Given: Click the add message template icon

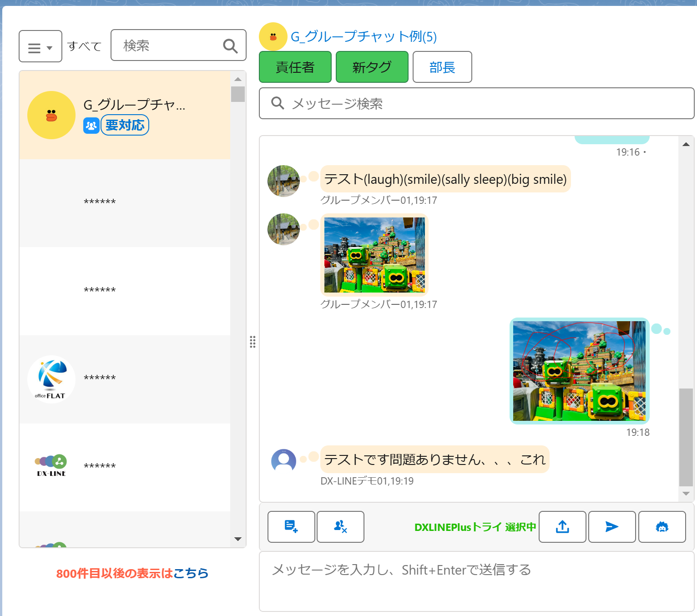Looking at the screenshot, I should [x=291, y=526].
